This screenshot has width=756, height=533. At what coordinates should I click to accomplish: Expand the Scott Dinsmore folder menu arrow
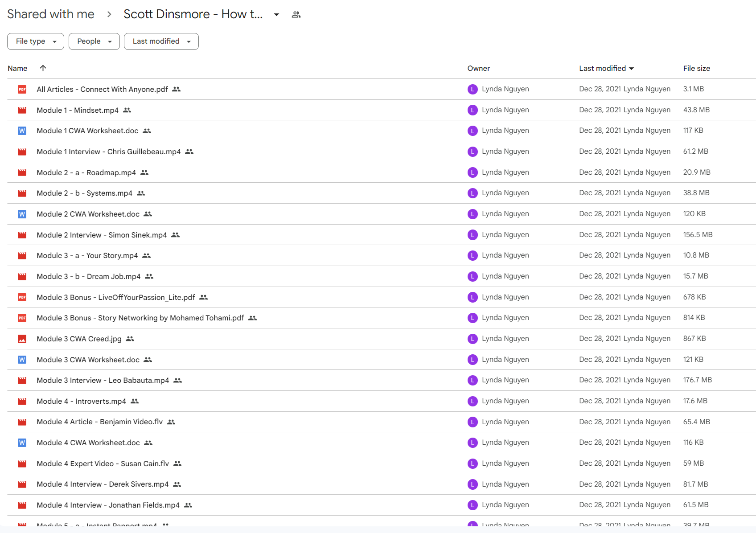pyautogui.click(x=276, y=15)
